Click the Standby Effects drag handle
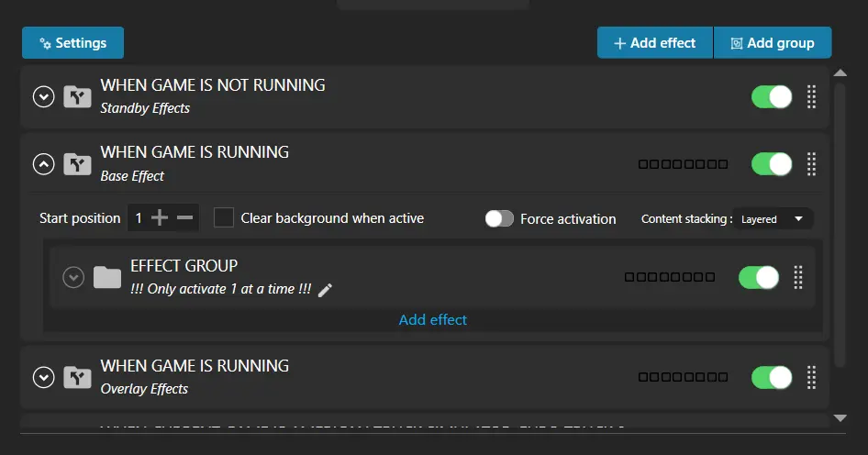 pos(811,97)
